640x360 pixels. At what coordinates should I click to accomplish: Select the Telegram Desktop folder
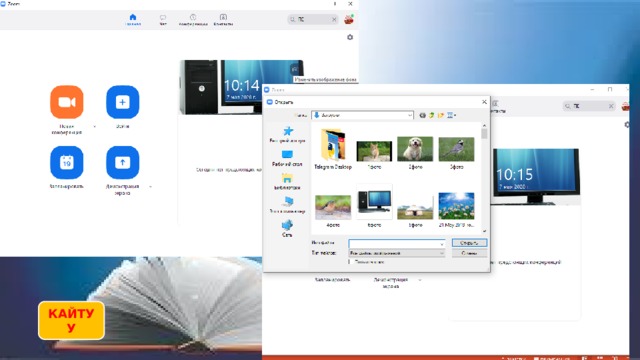(333, 149)
